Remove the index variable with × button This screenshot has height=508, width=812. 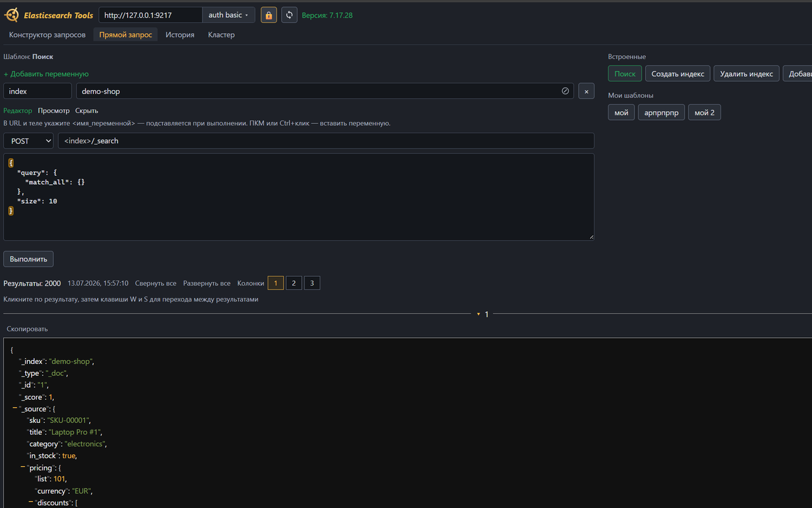[x=586, y=91]
